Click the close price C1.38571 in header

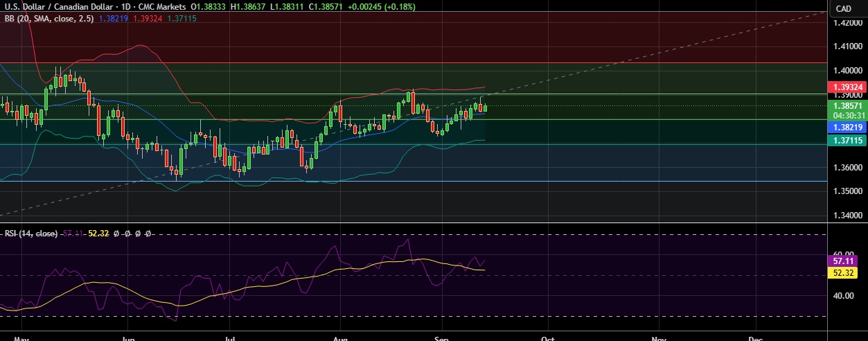pyautogui.click(x=326, y=7)
